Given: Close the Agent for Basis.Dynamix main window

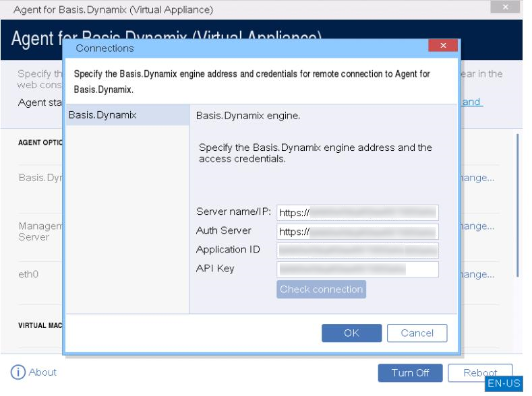Looking at the screenshot, I should [505, 7].
